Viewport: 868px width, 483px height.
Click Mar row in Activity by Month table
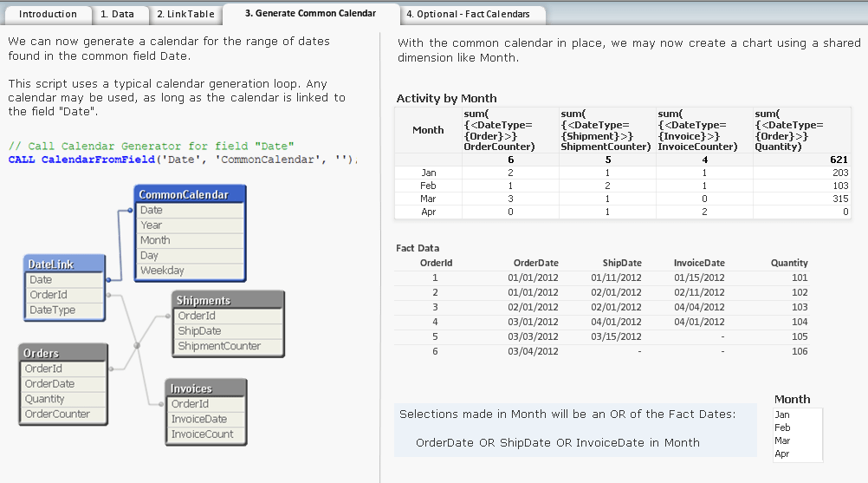[x=622, y=199]
